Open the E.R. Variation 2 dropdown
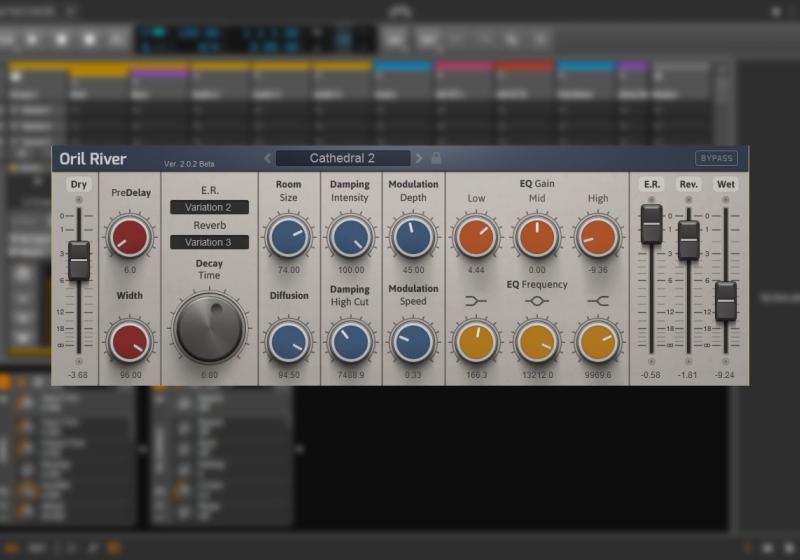Image resolution: width=800 pixels, height=560 pixels. point(209,207)
